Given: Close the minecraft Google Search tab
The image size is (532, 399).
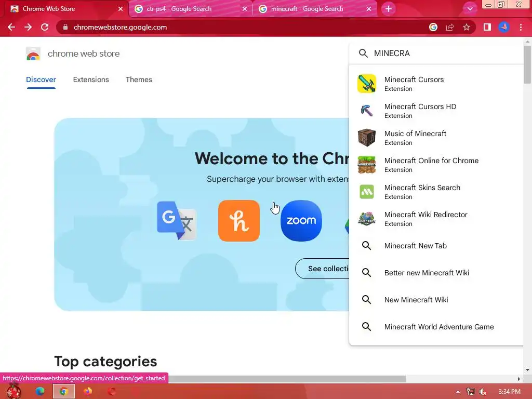Looking at the screenshot, I should 369,9.
